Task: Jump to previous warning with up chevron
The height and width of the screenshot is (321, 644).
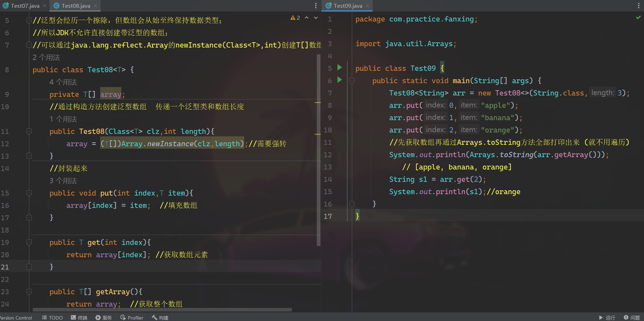Action: [307, 17]
